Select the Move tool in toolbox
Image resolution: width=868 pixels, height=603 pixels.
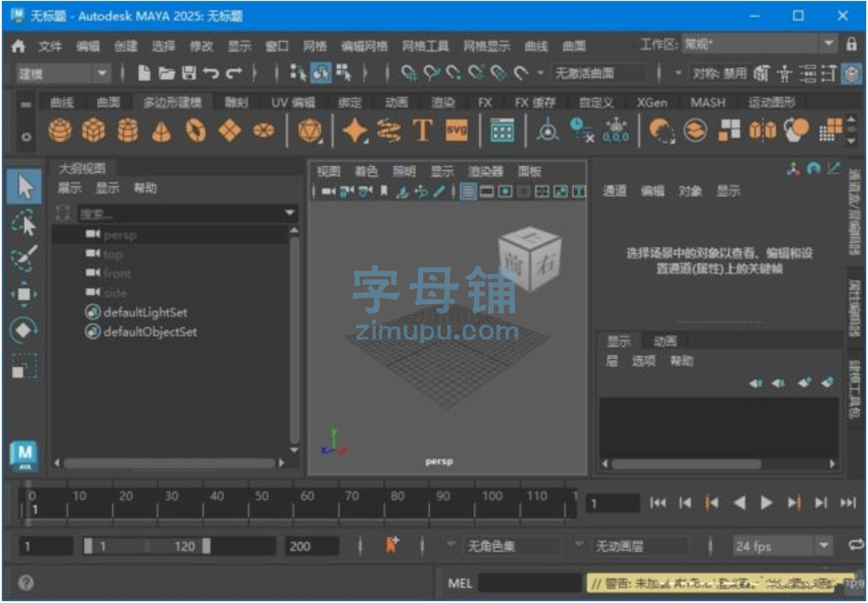tap(24, 294)
